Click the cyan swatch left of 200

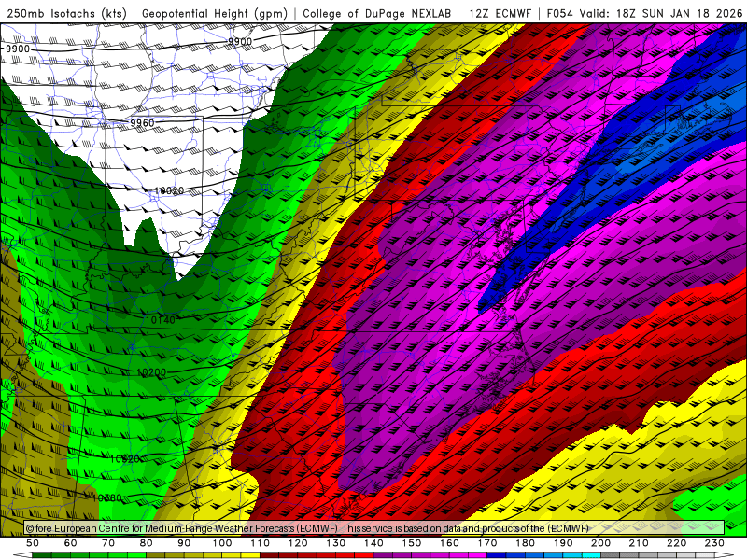coord(592,555)
